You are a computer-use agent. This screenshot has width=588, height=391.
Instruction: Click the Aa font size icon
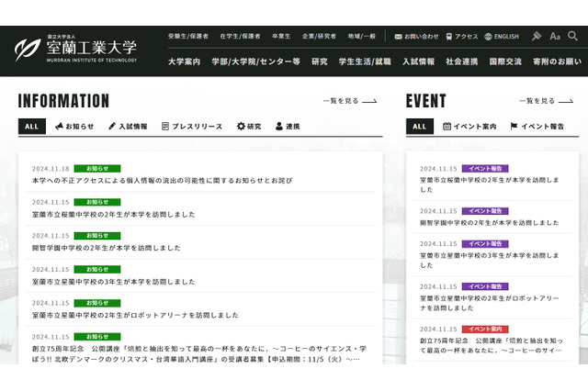point(555,37)
